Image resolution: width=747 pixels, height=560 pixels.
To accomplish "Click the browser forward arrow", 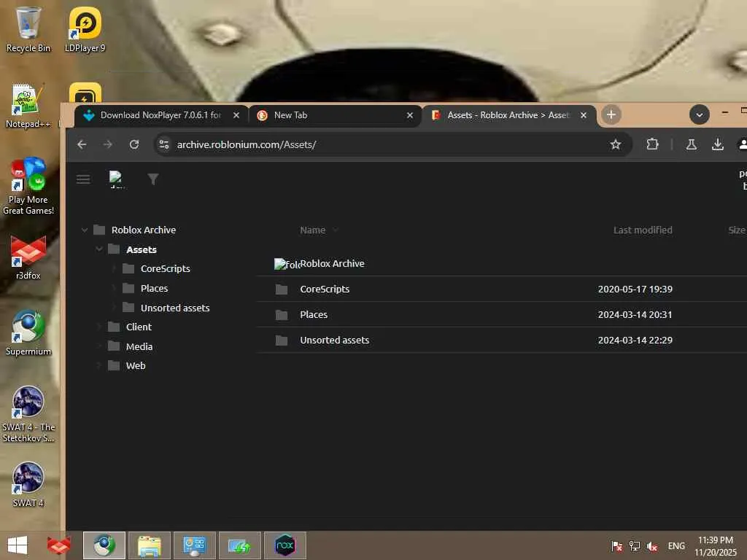I will click(x=108, y=144).
